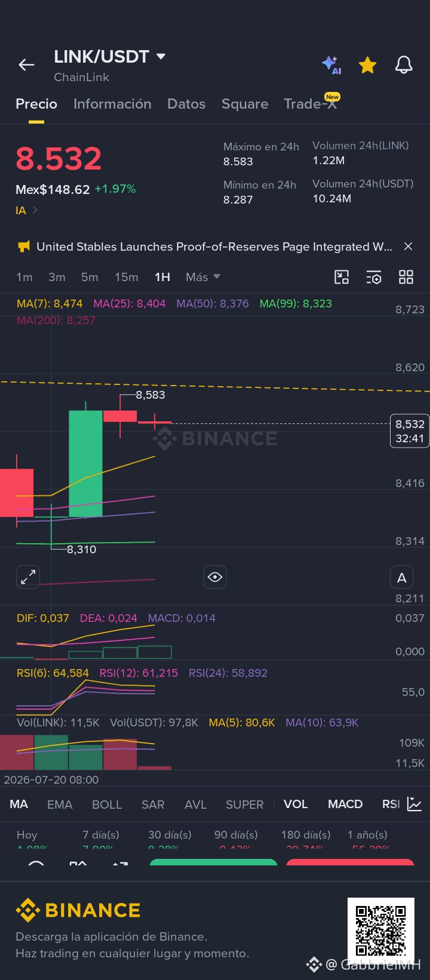Click the Binance logo in footer

(x=78, y=910)
